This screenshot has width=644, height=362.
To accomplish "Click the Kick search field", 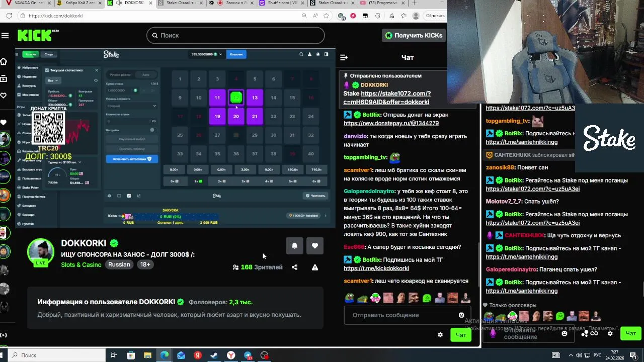I will [235, 35].
